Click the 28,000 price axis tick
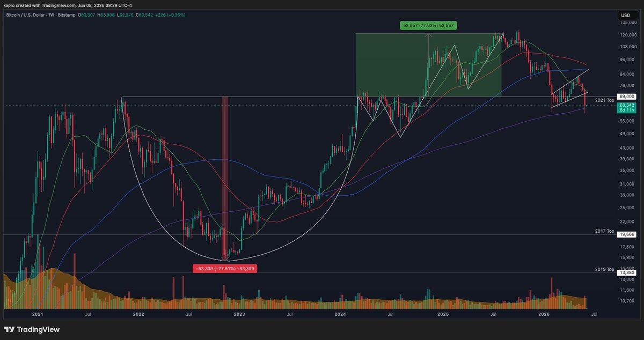 pos(627,195)
